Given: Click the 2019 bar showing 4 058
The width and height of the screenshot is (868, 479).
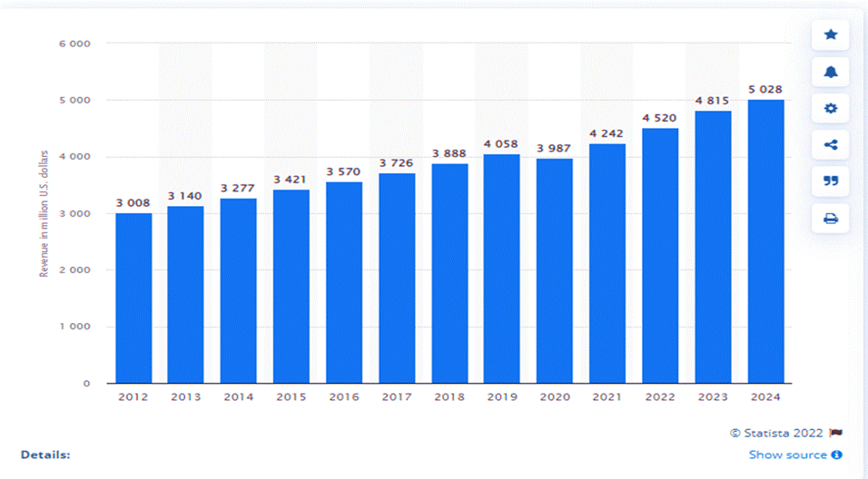Looking at the screenshot, I should click(501, 269).
